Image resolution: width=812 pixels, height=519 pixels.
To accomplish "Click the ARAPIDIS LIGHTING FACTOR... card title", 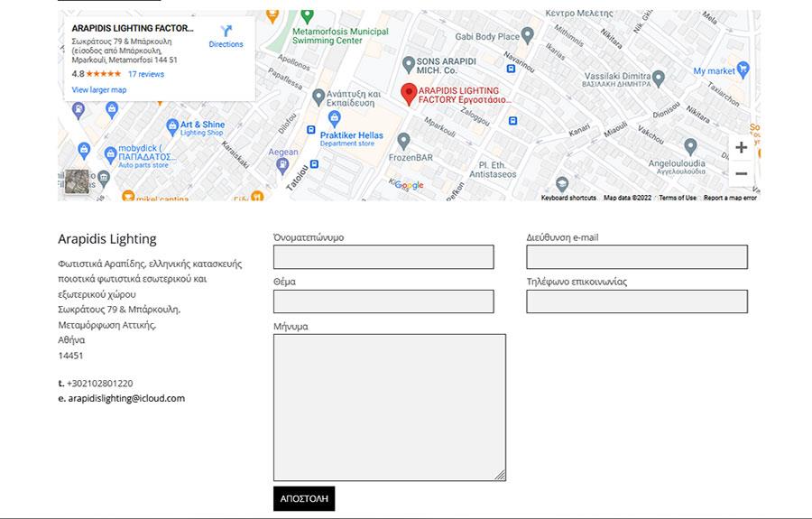I will click(133, 28).
